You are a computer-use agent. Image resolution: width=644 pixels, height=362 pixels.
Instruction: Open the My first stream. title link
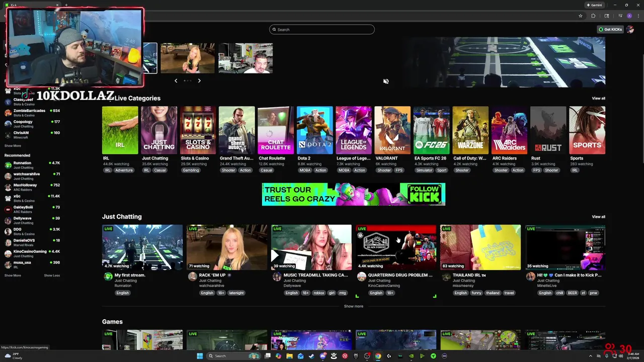click(x=130, y=275)
